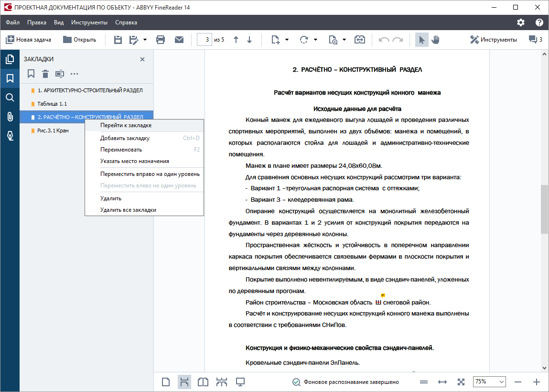
Task: Choose Указать место назначения
Action: click(144, 161)
